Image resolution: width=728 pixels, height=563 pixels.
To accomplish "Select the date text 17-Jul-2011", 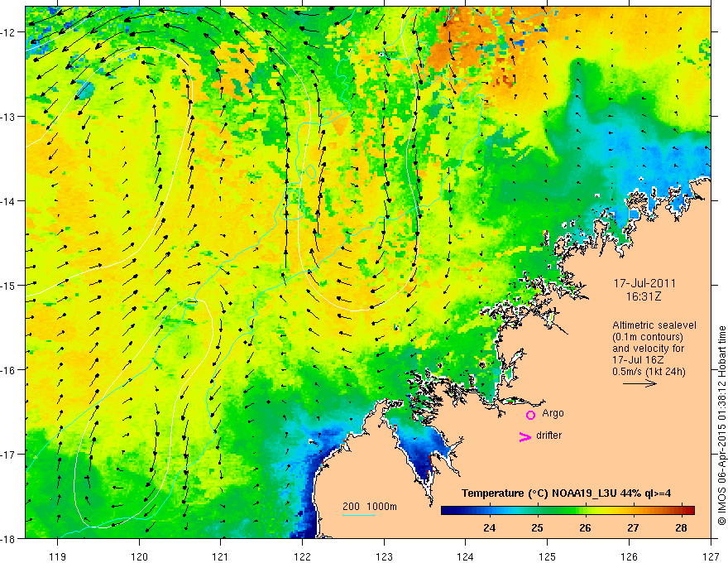I will click(x=645, y=283).
